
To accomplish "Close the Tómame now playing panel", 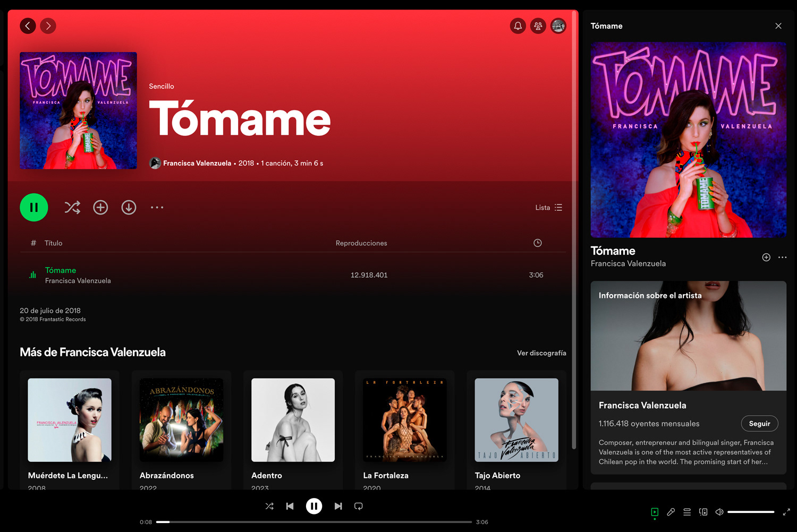I will pyautogui.click(x=778, y=25).
